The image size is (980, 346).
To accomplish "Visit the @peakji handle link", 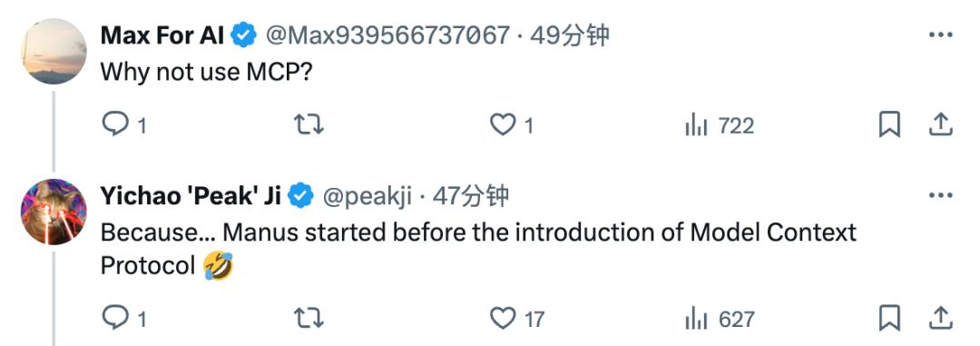I will [x=367, y=196].
